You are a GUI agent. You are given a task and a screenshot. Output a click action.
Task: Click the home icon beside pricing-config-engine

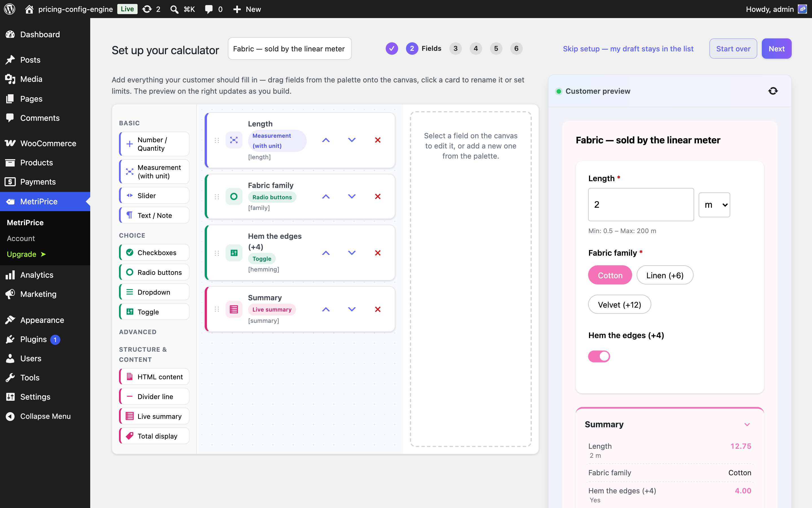pos(29,9)
